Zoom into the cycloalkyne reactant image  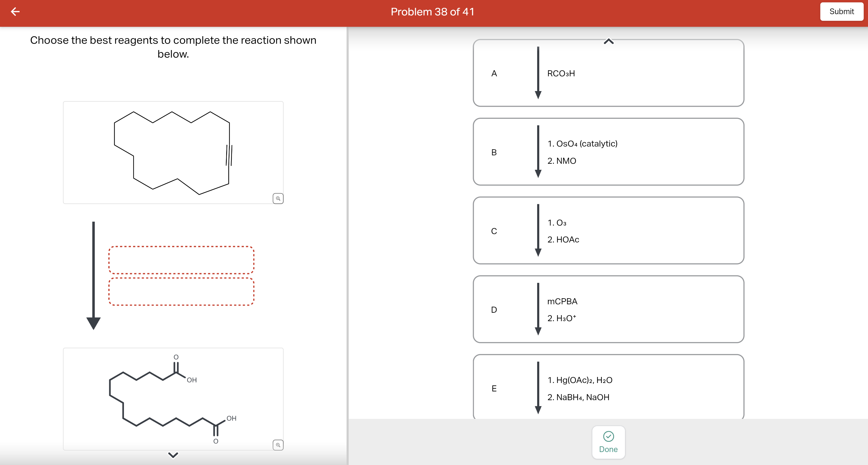[278, 198]
